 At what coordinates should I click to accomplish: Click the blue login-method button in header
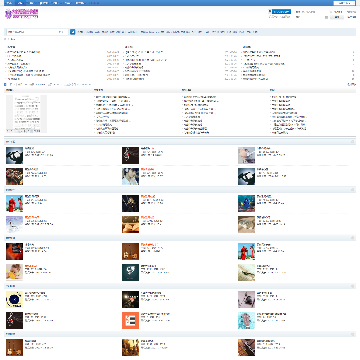click(x=281, y=12)
